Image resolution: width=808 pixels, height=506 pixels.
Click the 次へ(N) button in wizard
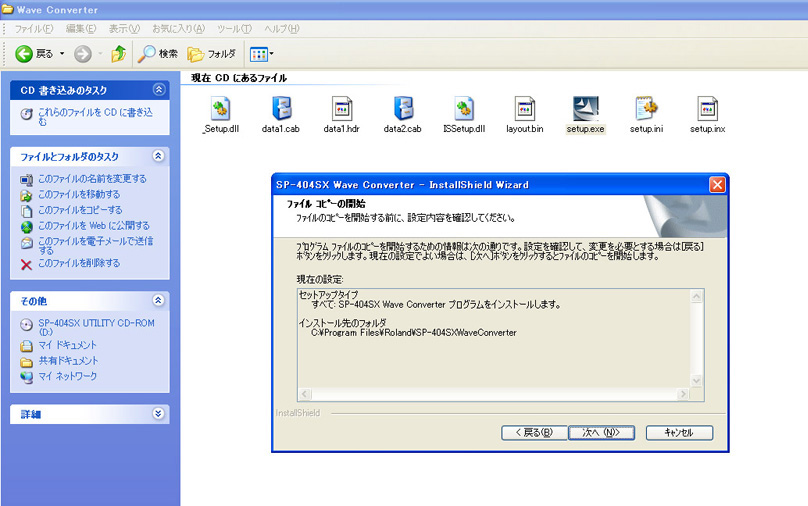pos(601,433)
